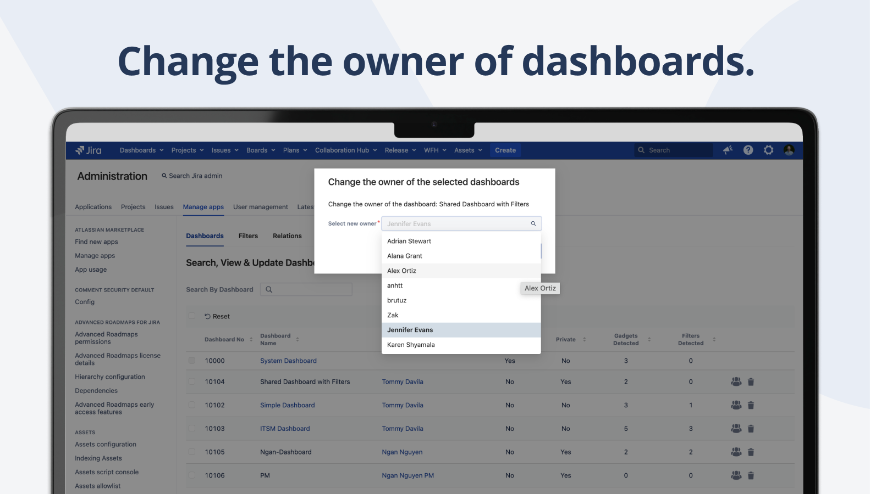Expand the Projects top menu

(188, 150)
